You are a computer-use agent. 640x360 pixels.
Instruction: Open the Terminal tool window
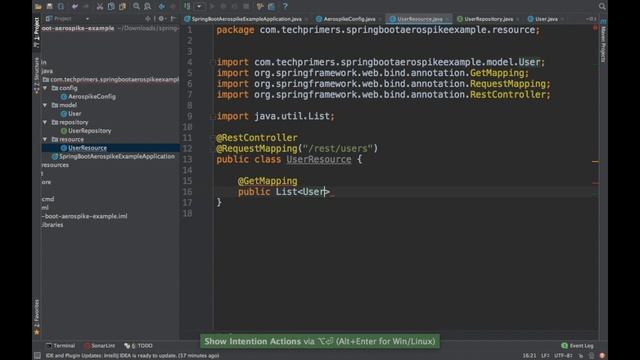click(60, 346)
